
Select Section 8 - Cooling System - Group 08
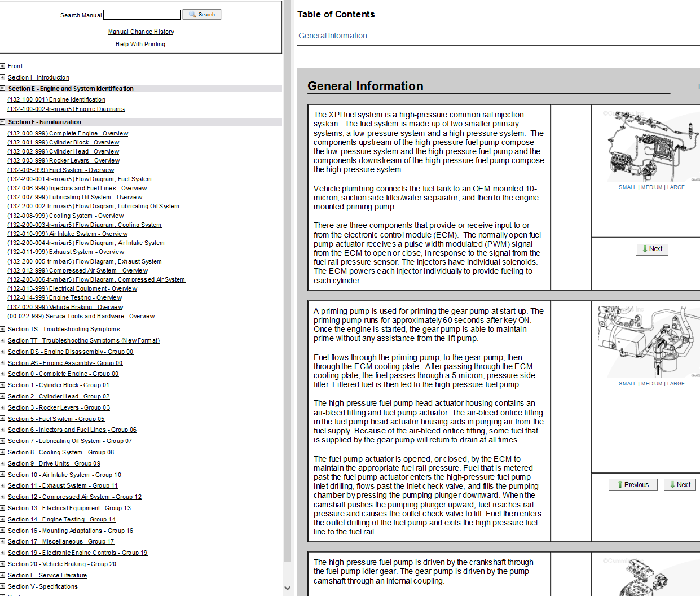pyautogui.click(x=61, y=453)
